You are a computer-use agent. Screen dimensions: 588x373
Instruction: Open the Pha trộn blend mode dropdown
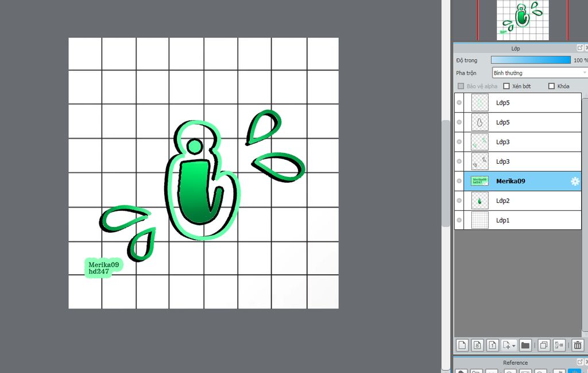[x=539, y=73]
